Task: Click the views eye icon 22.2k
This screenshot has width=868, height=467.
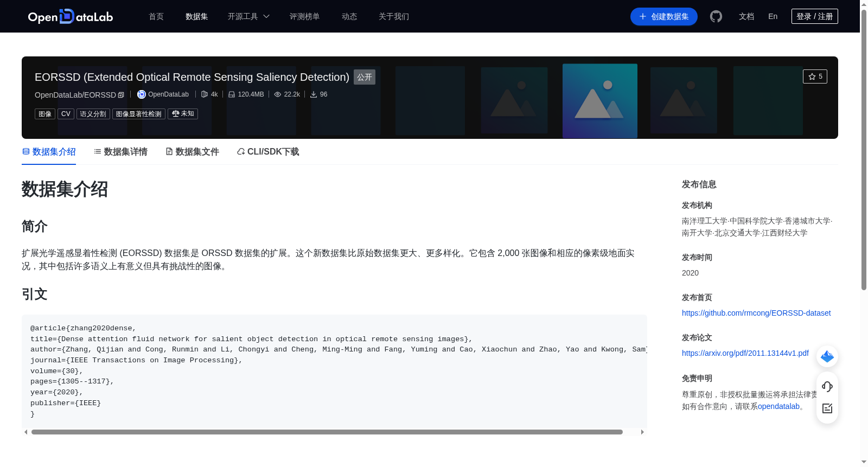Action: [278, 94]
